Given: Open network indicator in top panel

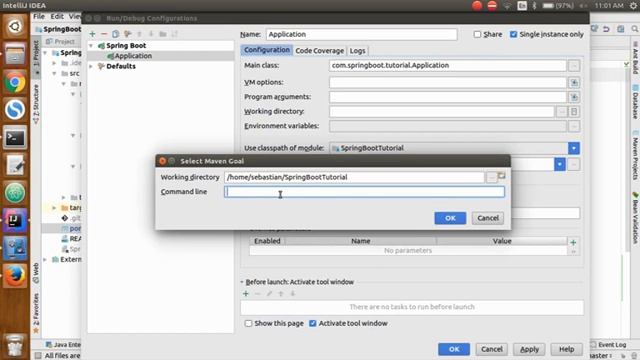Looking at the screenshot, I should point(507,6).
